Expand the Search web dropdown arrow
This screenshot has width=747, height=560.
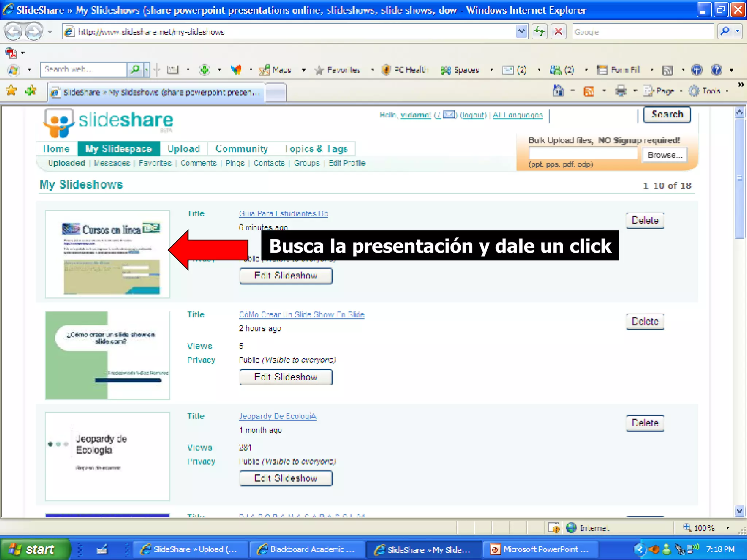click(x=146, y=69)
